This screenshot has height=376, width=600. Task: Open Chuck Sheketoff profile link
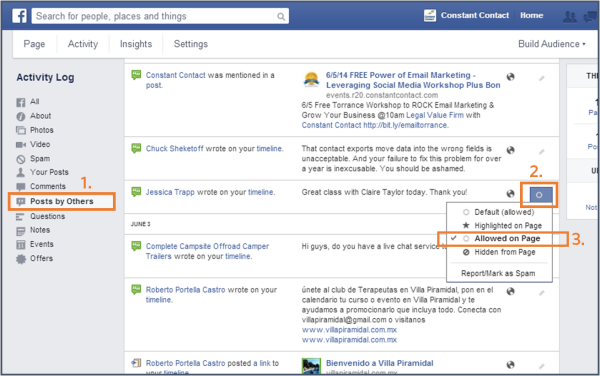point(174,149)
